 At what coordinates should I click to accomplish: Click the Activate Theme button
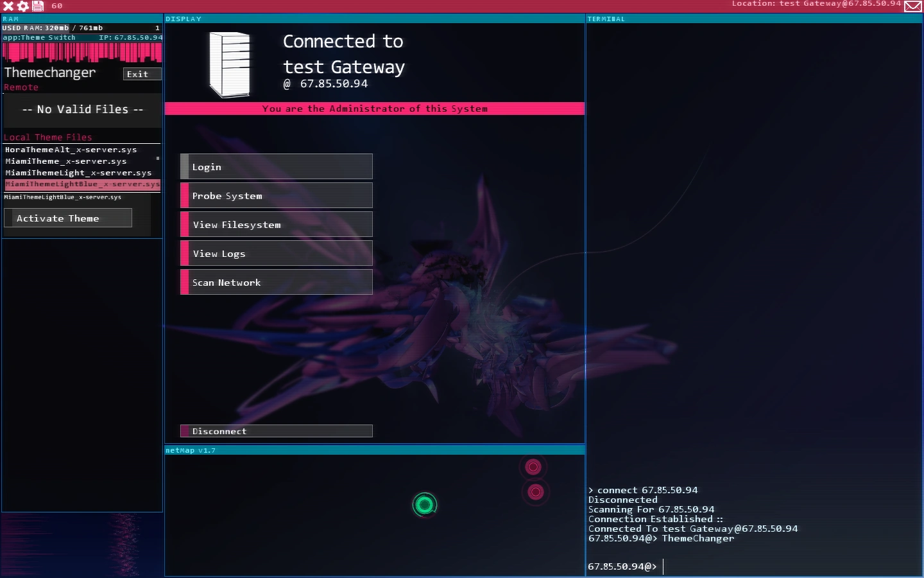[68, 218]
